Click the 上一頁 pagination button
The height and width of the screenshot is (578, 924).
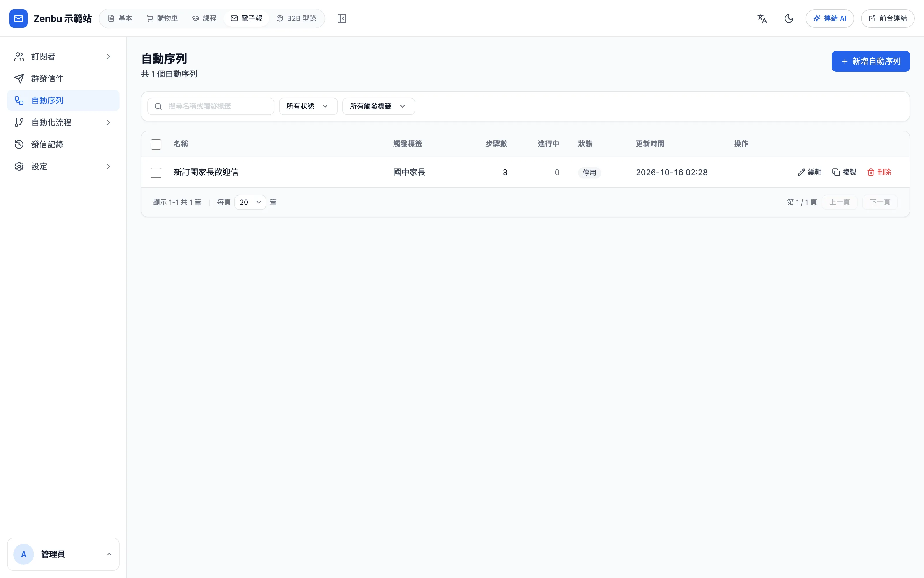click(839, 202)
